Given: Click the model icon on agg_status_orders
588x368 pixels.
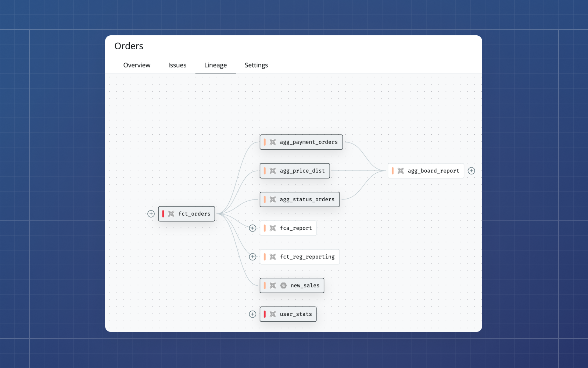Looking at the screenshot, I should click(272, 199).
